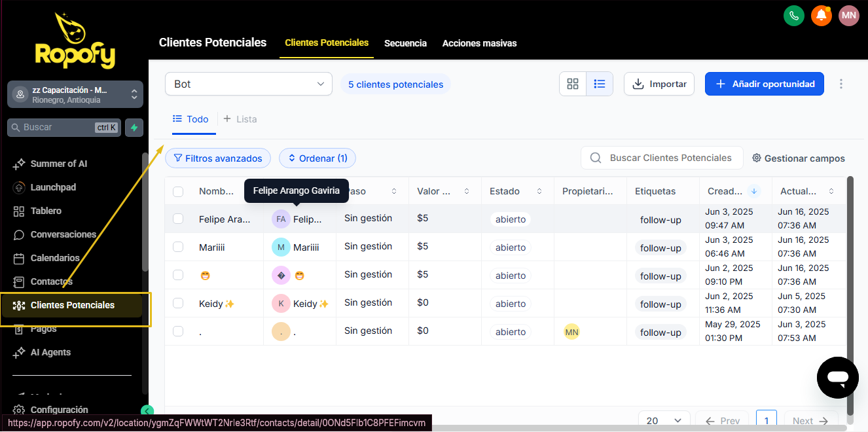Click the sidebar vertical scrollbar
The width and height of the screenshot is (868, 432).
coord(145,211)
